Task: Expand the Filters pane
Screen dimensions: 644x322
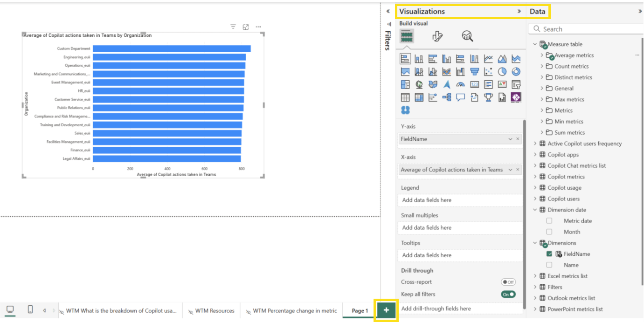Action: pyautogui.click(x=387, y=40)
